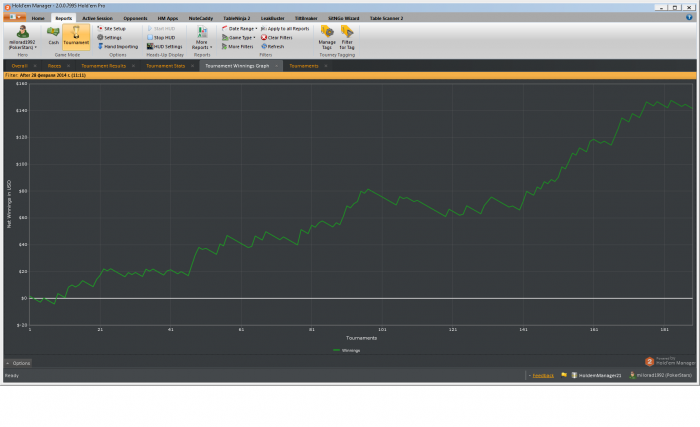Screen dimensions: 700x427
Task: Switch game mode to Cash
Action: pyautogui.click(x=54, y=36)
